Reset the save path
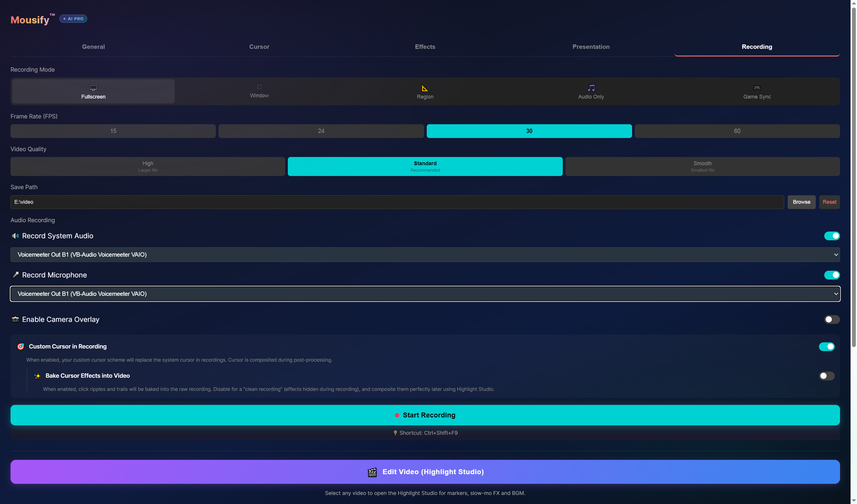Image resolution: width=857 pixels, height=504 pixels. click(830, 202)
